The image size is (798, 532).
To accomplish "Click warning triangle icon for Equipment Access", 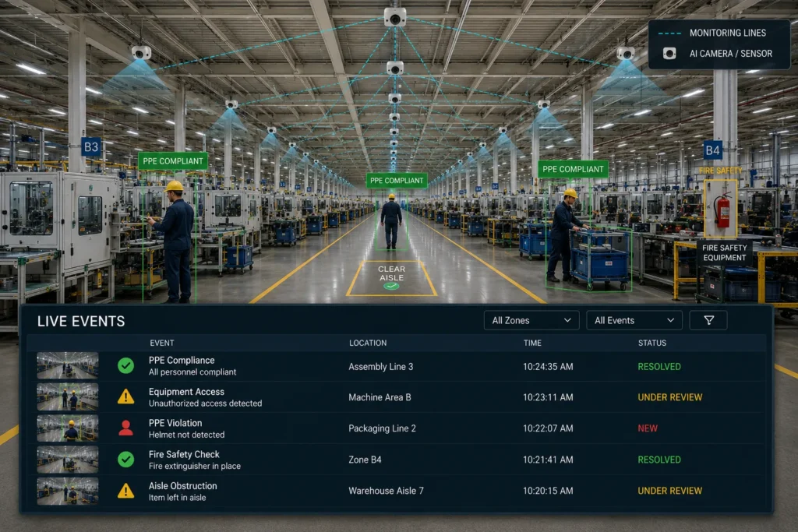I will point(125,396).
